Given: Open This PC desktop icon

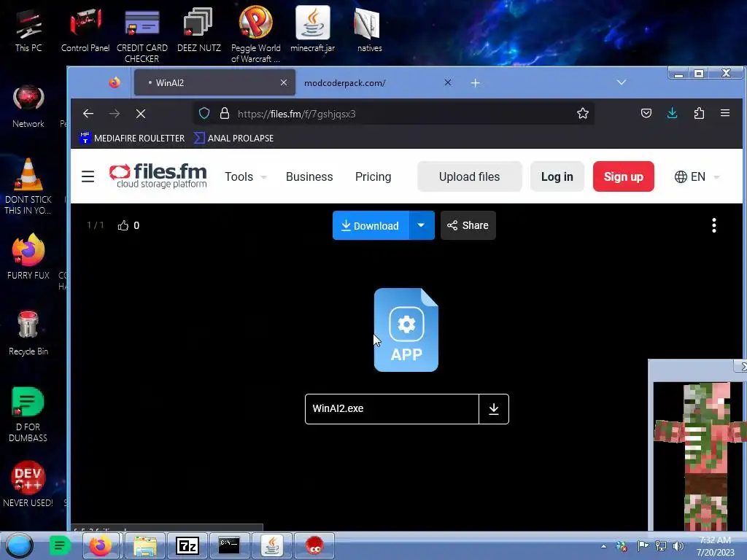Looking at the screenshot, I should (x=28, y=31).
